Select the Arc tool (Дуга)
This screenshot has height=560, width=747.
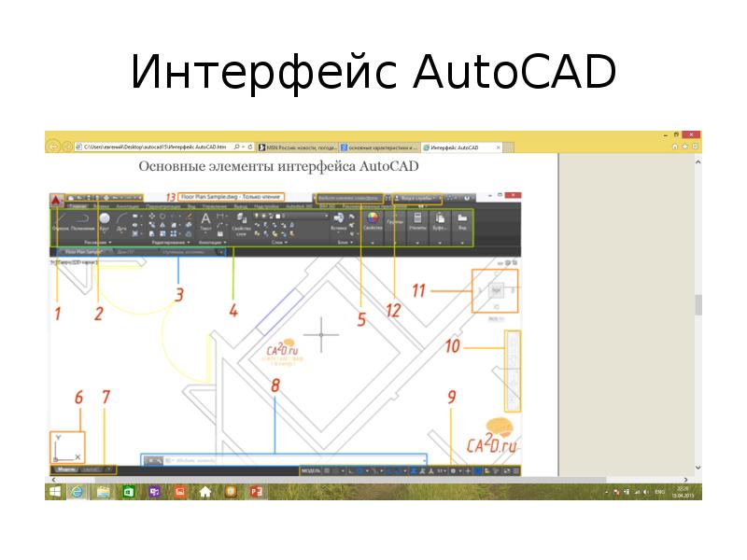(121, 222)
